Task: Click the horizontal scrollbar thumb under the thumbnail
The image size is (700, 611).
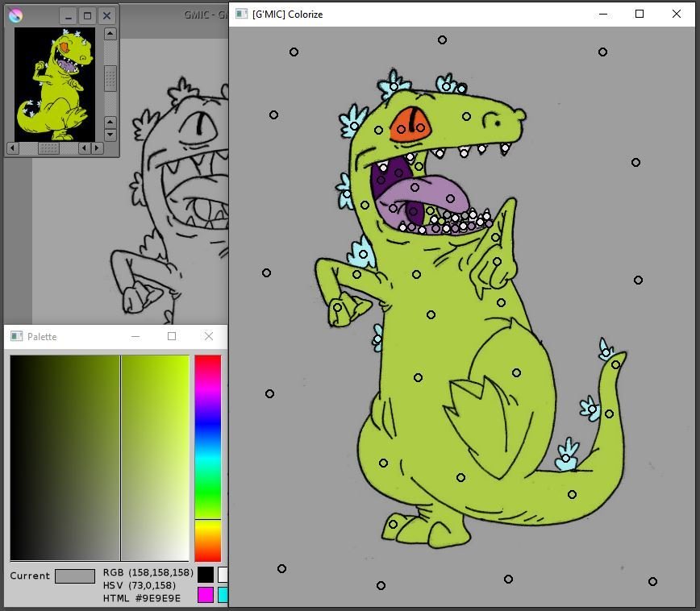Action: (x=48, y=148)
